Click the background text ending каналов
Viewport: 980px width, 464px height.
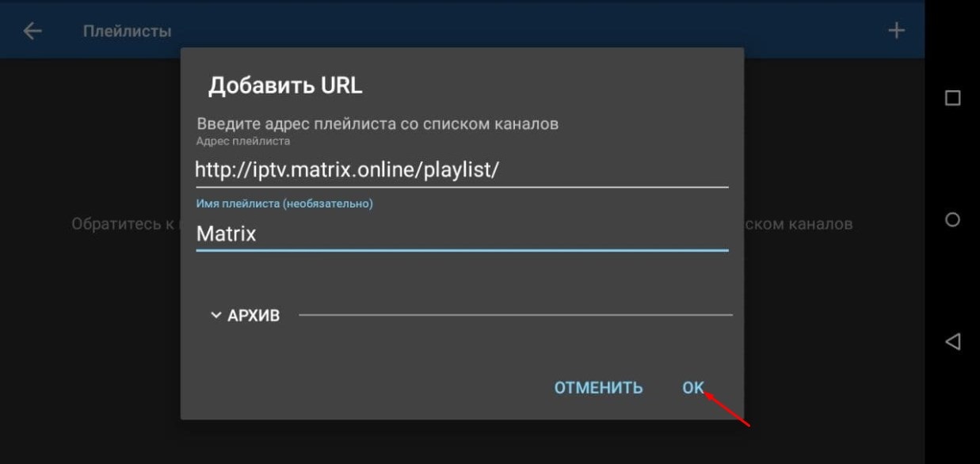799,225
